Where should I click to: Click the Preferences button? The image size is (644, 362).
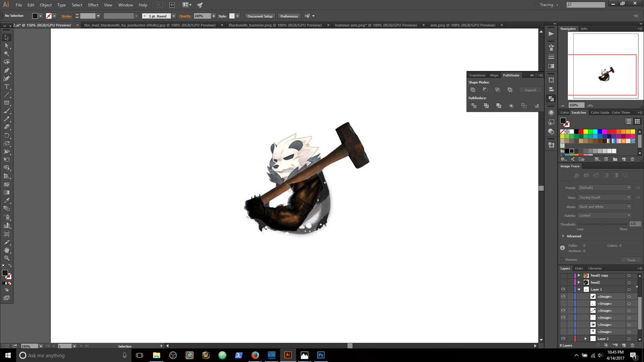[x=289, y=16]
